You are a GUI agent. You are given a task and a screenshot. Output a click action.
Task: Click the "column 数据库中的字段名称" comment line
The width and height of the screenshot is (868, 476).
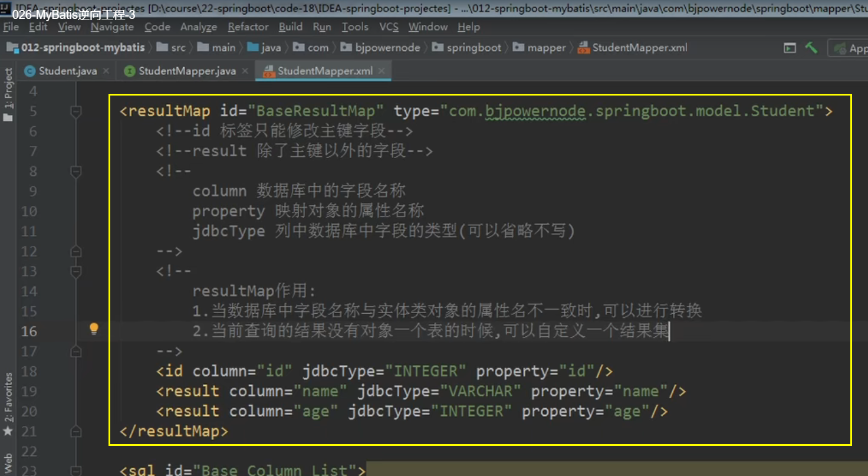point(299,191)
